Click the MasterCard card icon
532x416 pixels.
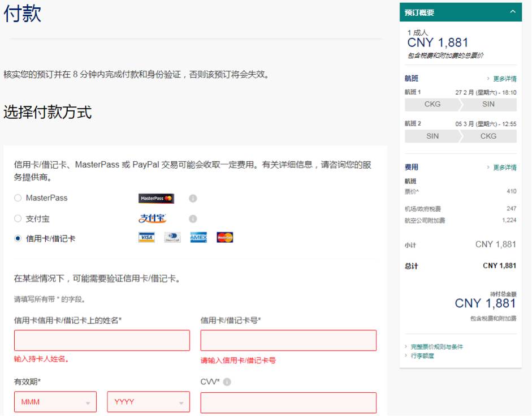point(224,237)
